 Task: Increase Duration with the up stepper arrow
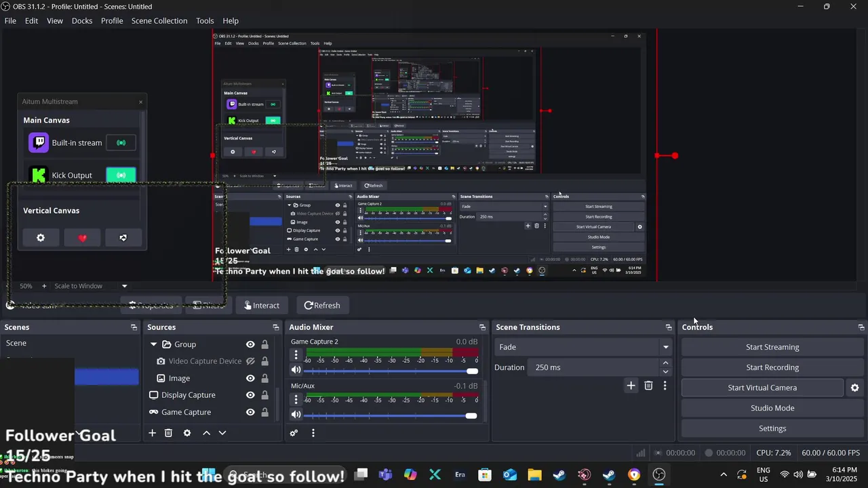(665, 363)
